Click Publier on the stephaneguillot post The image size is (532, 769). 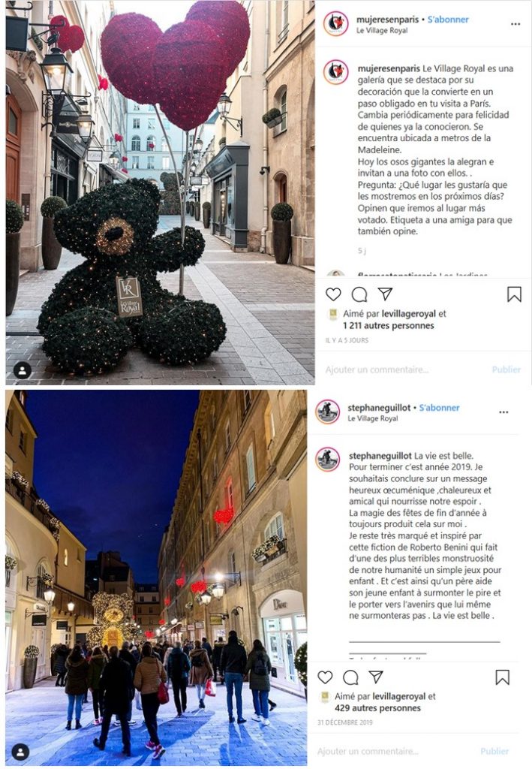pyautogui.click(x=494, y=751)
